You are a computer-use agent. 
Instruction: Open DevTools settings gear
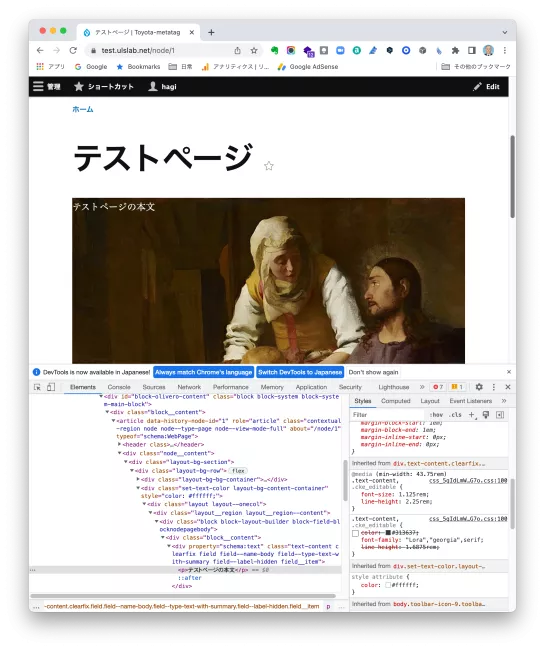pos(479,387)
